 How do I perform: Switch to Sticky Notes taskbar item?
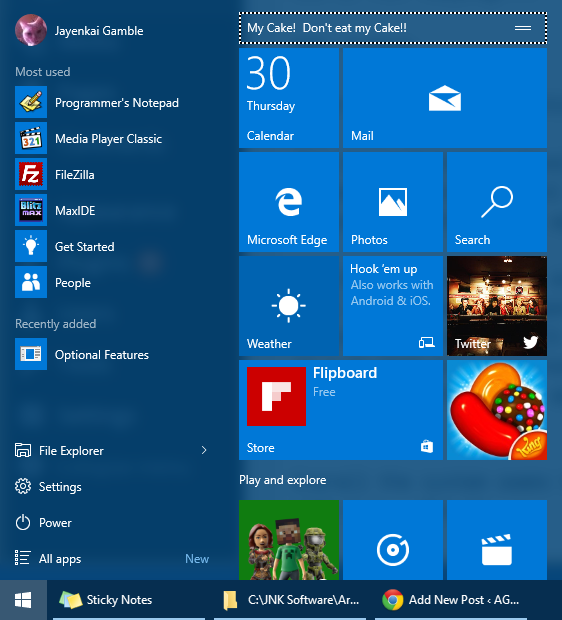(129, 600)
